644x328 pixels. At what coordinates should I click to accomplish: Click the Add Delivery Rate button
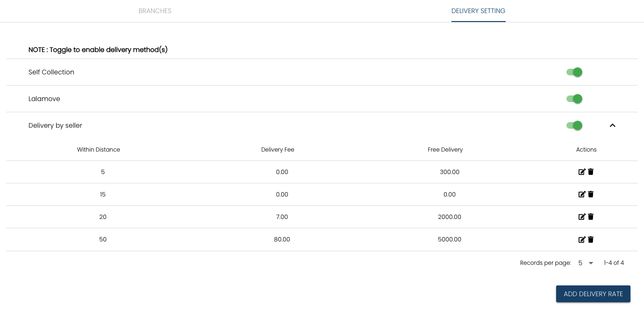pyautogui.click(x=593, y=294)
